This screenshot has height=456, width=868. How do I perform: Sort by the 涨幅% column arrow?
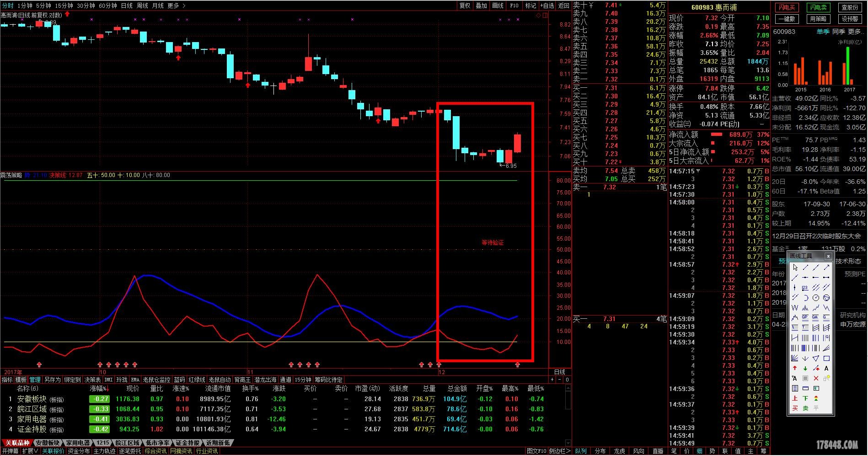pos(108,389)
